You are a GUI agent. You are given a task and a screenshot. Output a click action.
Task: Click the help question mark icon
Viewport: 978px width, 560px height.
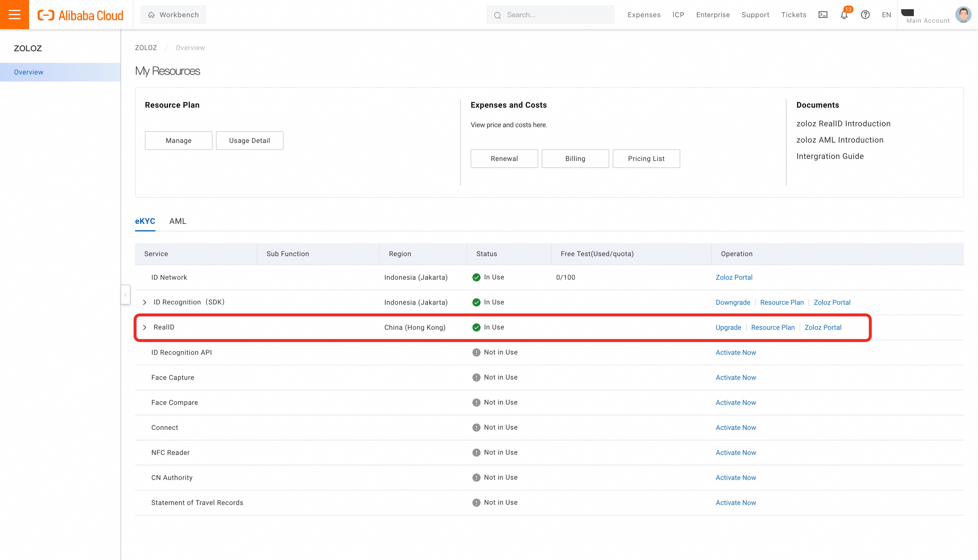[865, 15]
